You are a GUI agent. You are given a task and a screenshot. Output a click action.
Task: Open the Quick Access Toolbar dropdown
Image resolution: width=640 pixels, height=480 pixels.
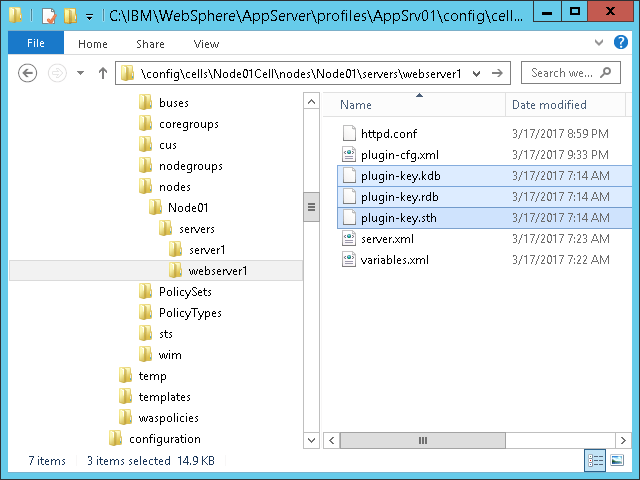click(x=89, y=17)
